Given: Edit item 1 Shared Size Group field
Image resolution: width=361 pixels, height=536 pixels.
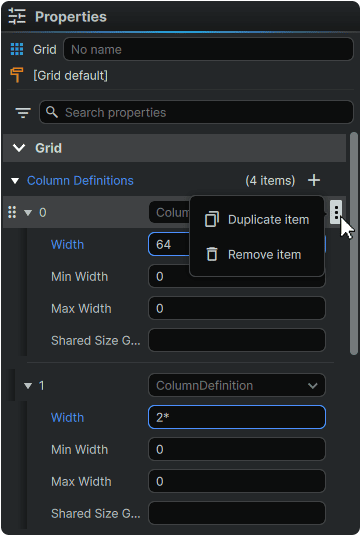Looking at the screenshot, I should [x=237, y=513].
